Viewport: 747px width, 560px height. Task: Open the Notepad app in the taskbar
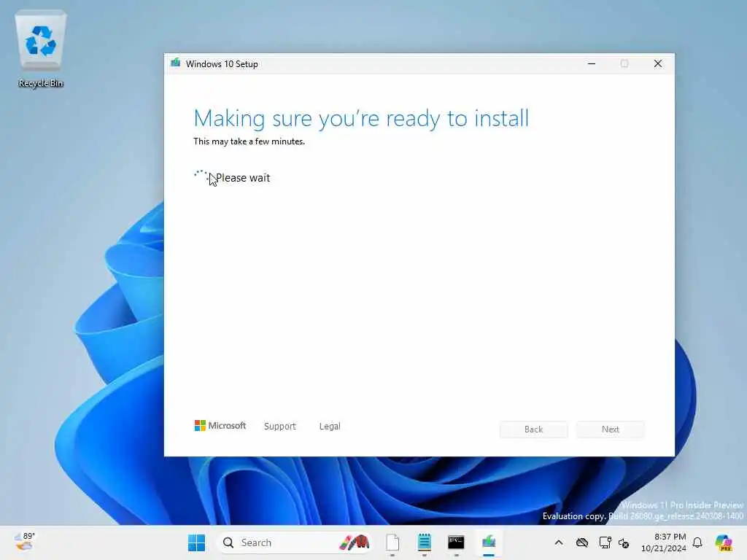pos(424,542)
